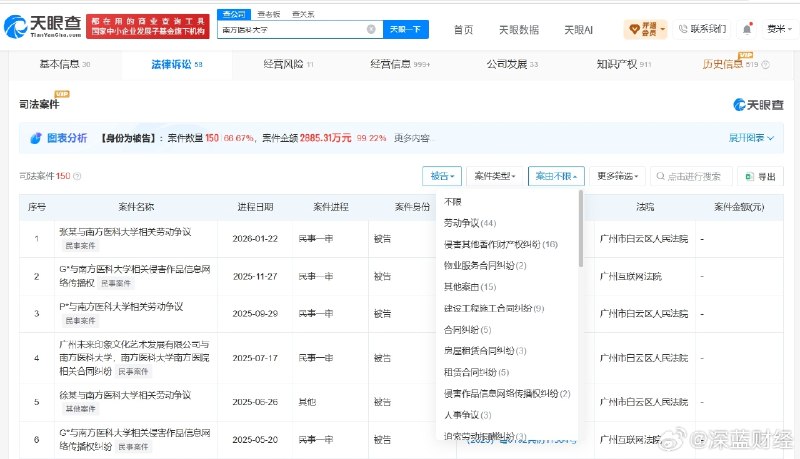Click the dropdown list scrollbar
Viewport: 800px width, 459px height.
point(581,228)
